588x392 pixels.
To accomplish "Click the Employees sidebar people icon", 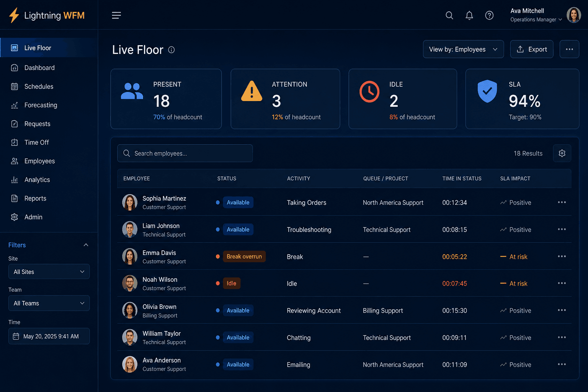I will [x=15, y=161].
